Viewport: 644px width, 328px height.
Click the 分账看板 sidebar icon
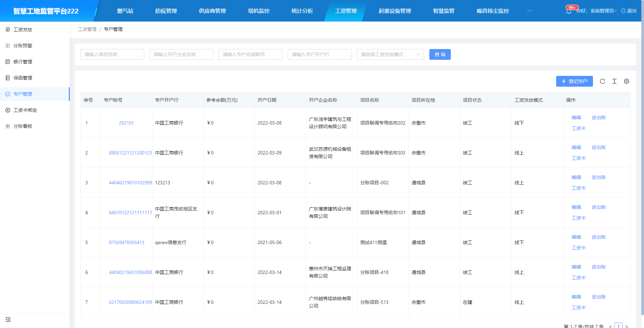click(8, 126)
